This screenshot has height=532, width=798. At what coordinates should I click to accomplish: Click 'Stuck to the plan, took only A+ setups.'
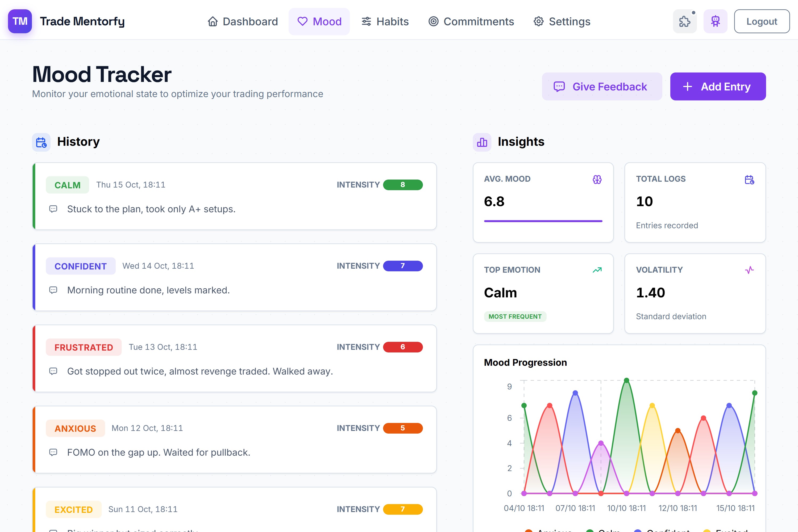pyautogui.click(x=151, y=209)
